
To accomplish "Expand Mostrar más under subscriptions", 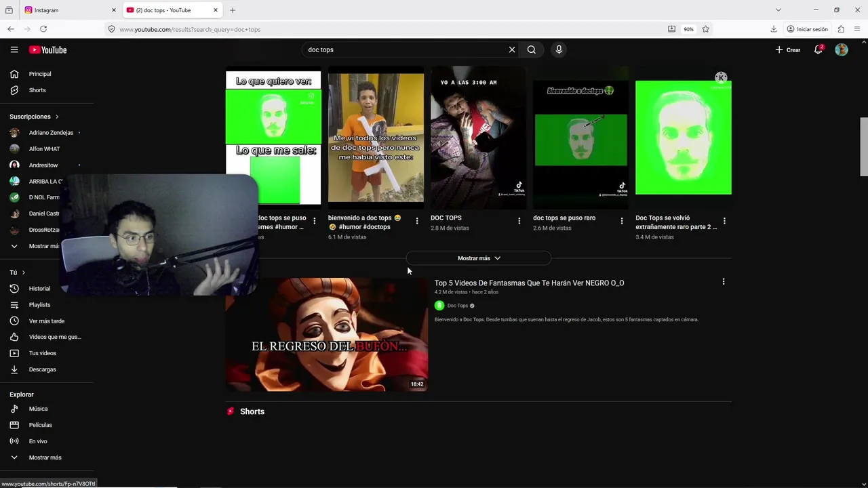I will [x=34, y=246].
